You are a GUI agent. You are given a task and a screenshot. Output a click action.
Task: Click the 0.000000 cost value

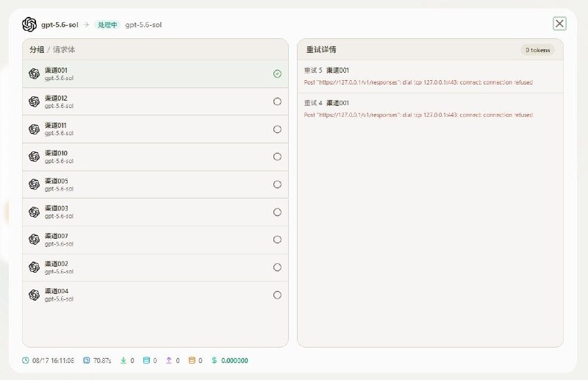point(234,360)
